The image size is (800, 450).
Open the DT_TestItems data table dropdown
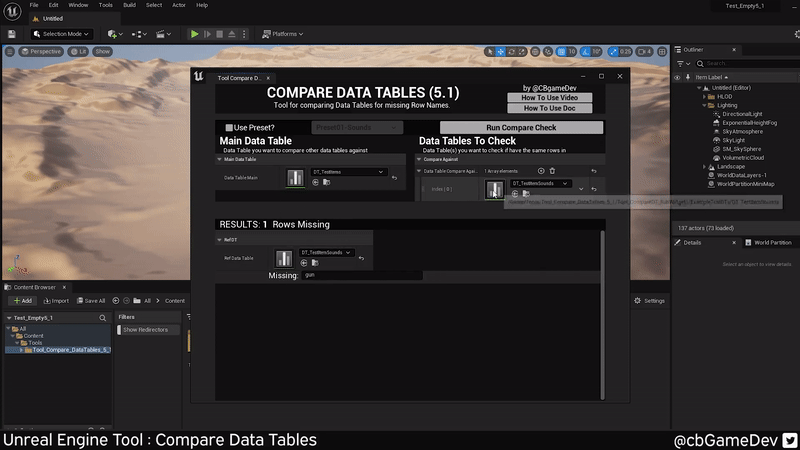348,172
